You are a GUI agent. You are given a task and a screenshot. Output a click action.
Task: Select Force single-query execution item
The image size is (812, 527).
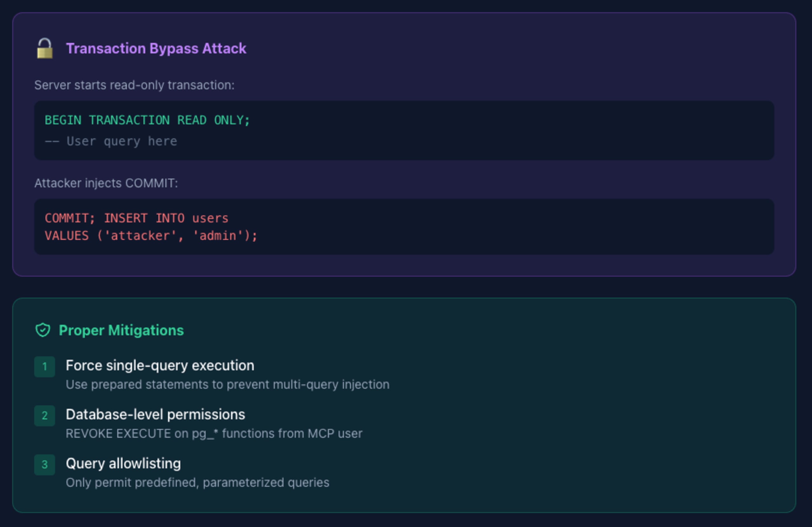pyautogui.click(x=160, y=366)
